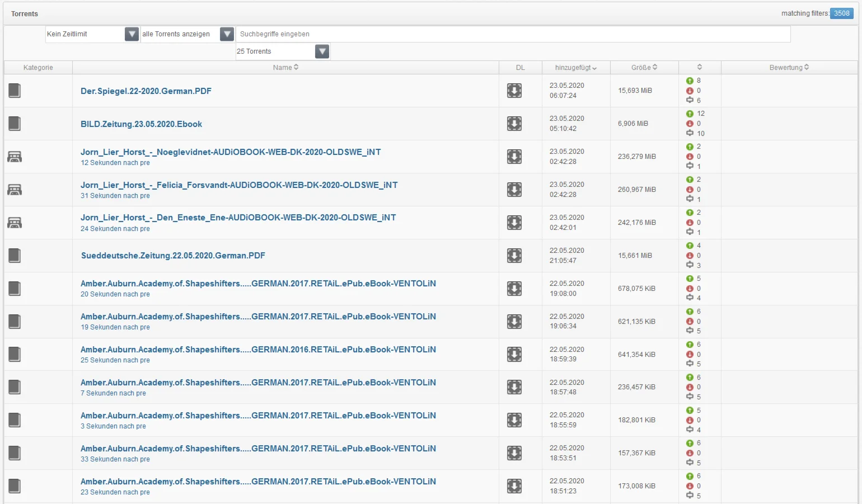This screenshot has width=862, height=504.
Task: Open Jorn_Lier_Horst Den_Eneste_Ene audiobook link
Action: pos(238,218)
